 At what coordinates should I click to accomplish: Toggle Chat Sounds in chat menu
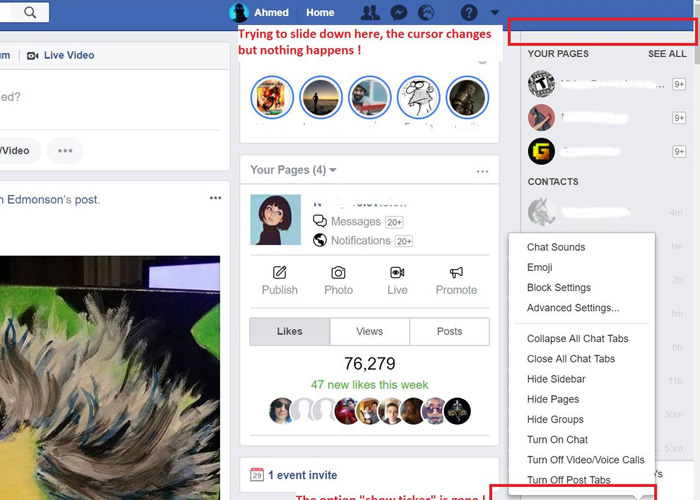pyautogui.click(x=556, y=247)
